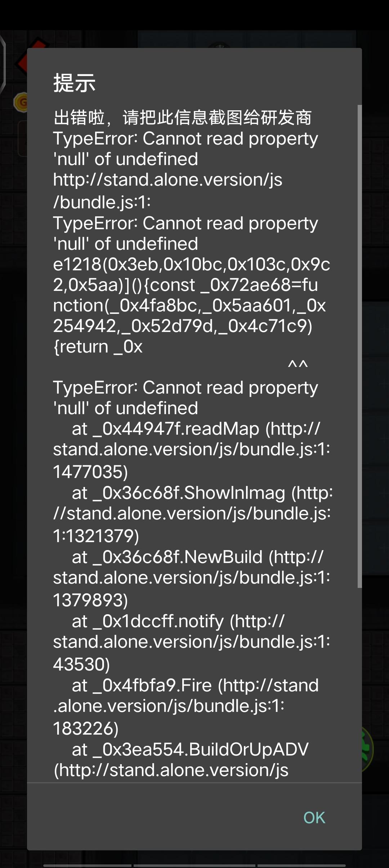389x868 pixels.
Task: Click the error dialog's vertical scrollbar thumb
Action: coord(359,346)
